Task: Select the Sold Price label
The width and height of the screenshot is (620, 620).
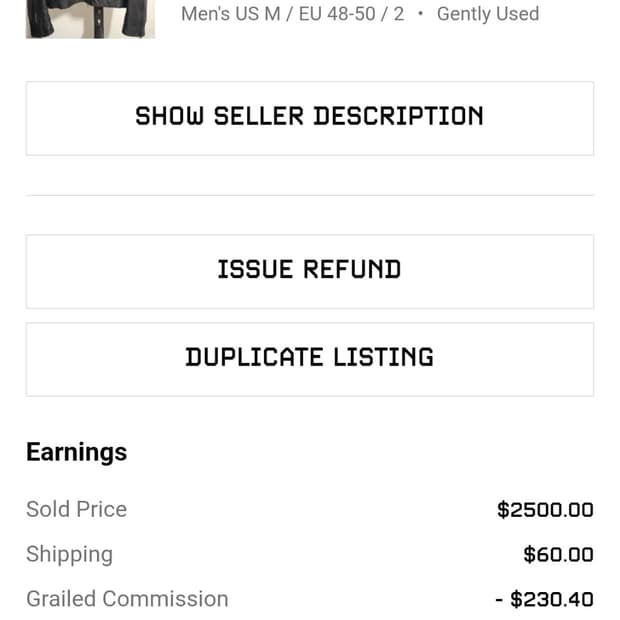Action: tap(76, 509)
